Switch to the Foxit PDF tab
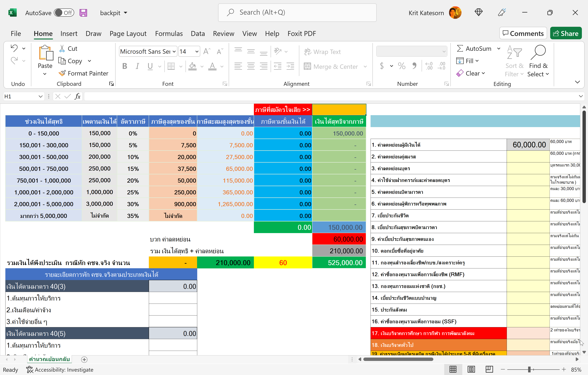Image resolution: width=588 pixels, height=375 pixels. 302,33
